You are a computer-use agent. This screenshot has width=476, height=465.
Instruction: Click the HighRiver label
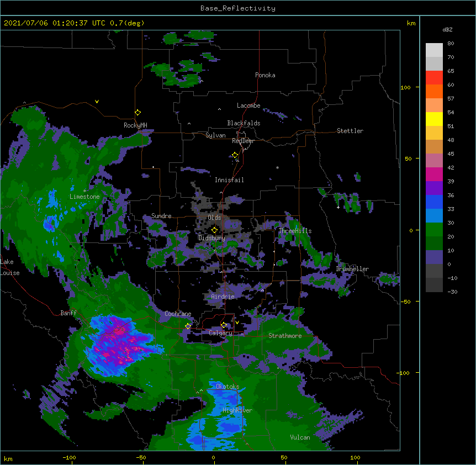click(x=237, y=410)
